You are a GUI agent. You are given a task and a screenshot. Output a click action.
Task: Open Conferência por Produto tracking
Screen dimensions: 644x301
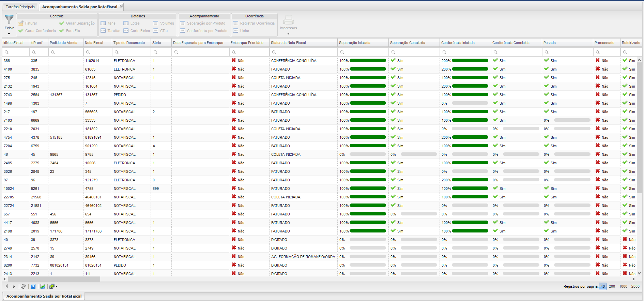pos(204,31)
